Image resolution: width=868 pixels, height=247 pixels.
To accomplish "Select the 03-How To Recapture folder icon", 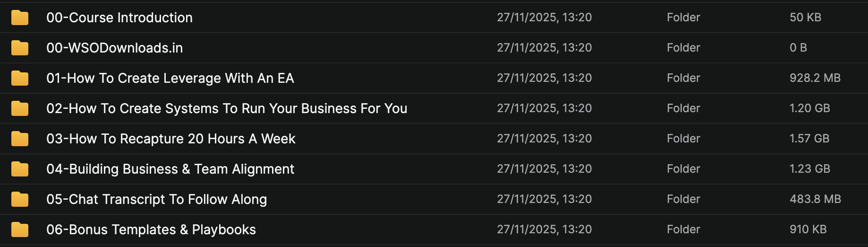I will pyautogui.click(x=20, y=139).
